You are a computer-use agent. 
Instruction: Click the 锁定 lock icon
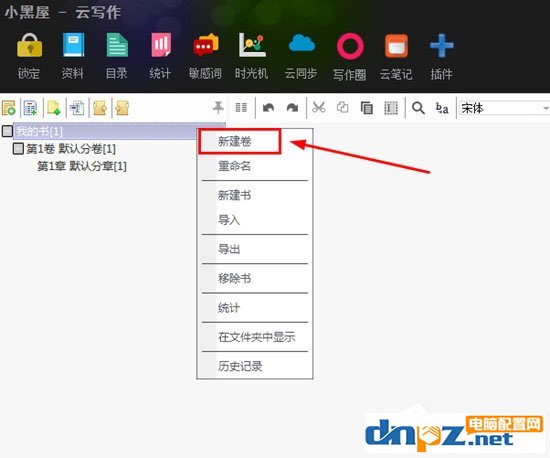tap(29, 45)
